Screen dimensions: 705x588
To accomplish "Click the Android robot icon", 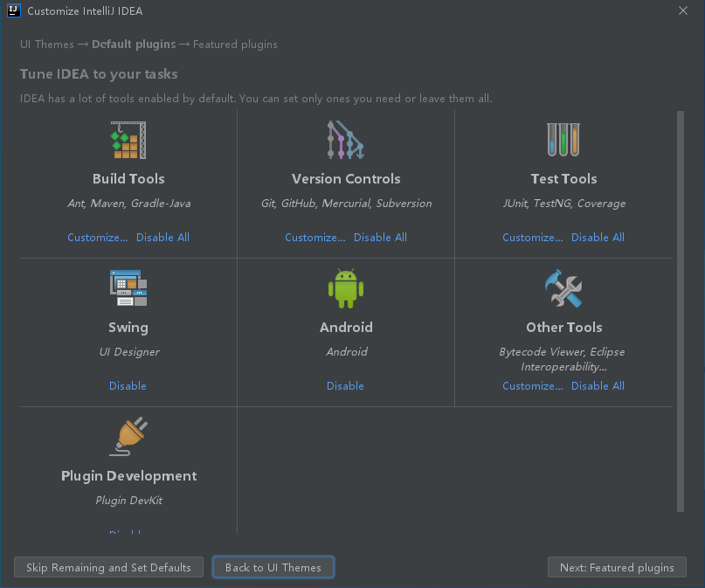I will click(x=346, y=288).
